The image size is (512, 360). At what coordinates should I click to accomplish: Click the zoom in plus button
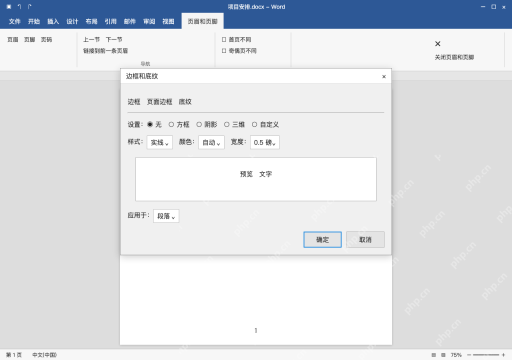[x=503, y=355]
